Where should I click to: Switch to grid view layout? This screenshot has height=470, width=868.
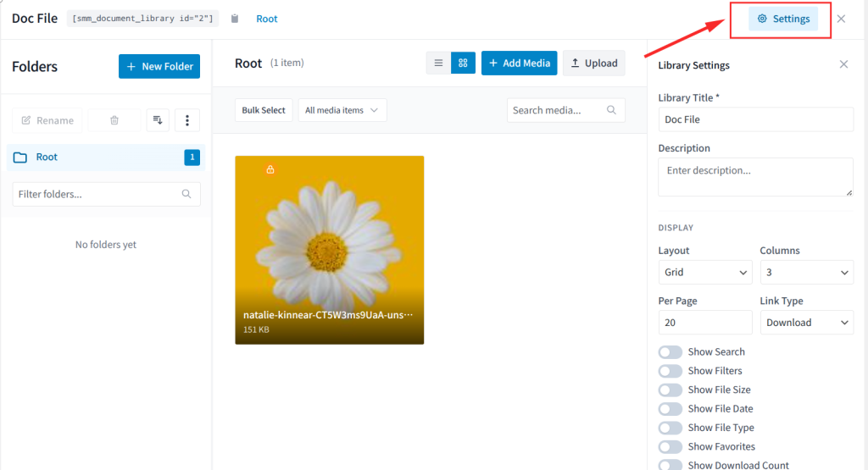point(464,63)
